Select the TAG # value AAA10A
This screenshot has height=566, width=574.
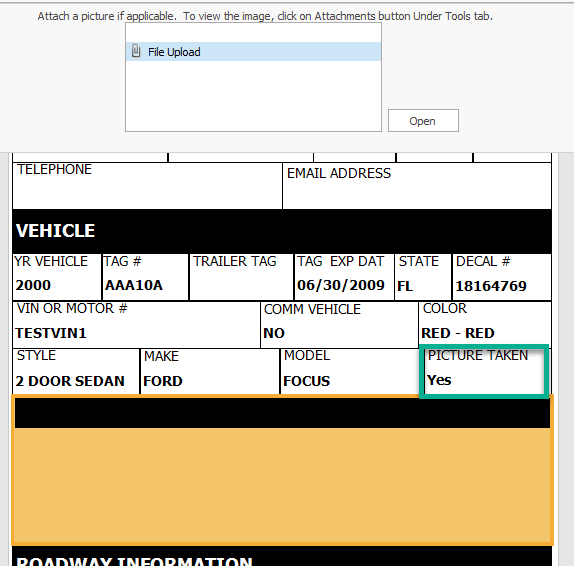tap(134, 285)
